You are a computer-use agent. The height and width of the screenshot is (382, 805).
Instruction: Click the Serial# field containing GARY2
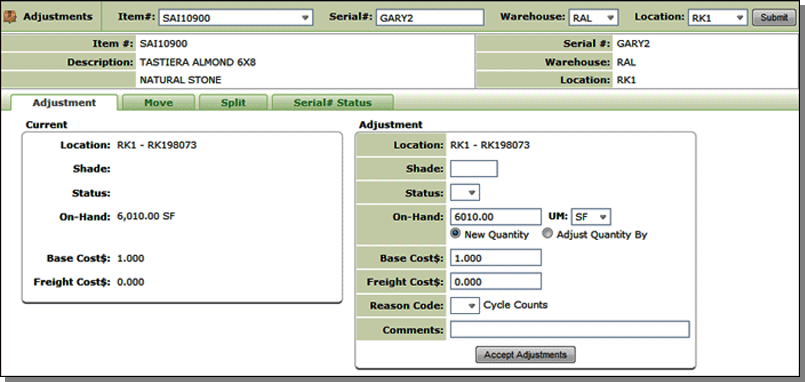(430, 17)
